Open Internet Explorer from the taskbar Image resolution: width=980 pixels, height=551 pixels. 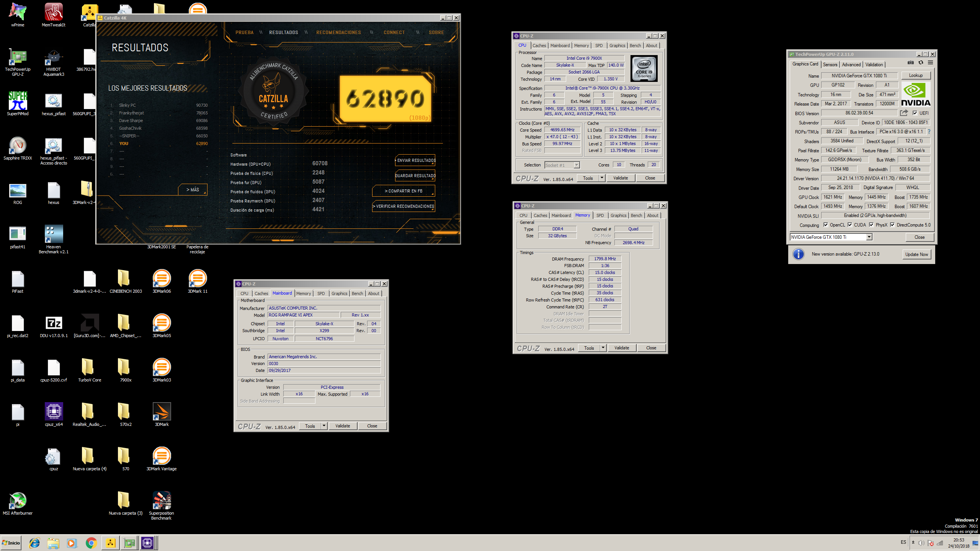(34, 543)
